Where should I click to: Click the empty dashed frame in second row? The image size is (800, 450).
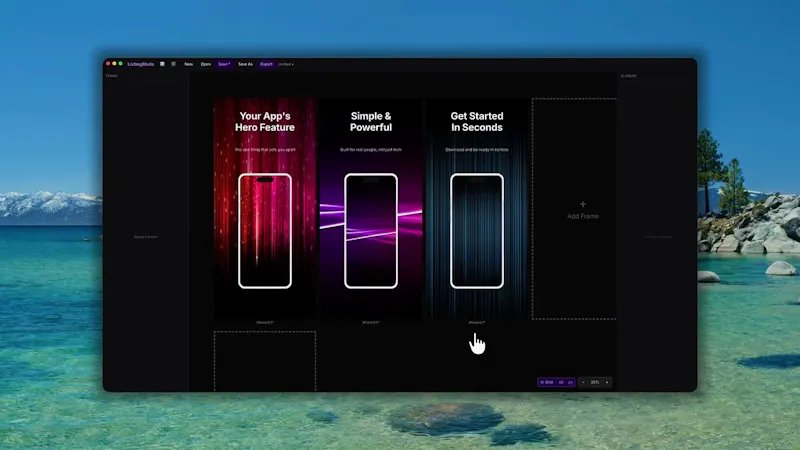point(265,361)
